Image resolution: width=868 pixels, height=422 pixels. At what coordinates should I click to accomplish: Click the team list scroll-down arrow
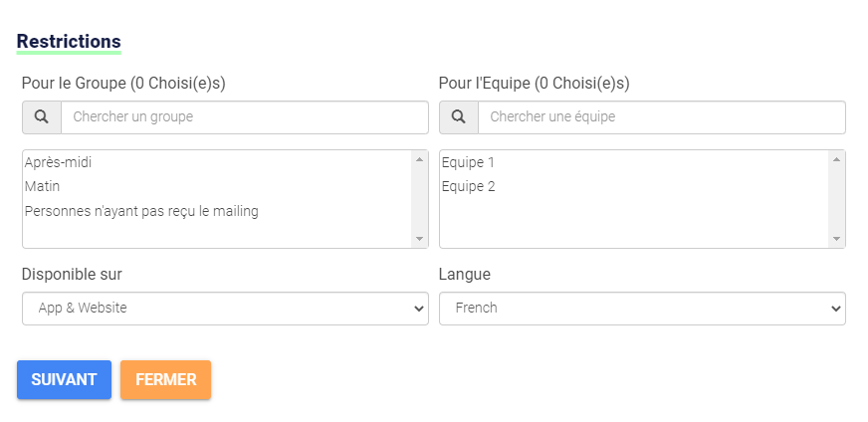(836, 239)
